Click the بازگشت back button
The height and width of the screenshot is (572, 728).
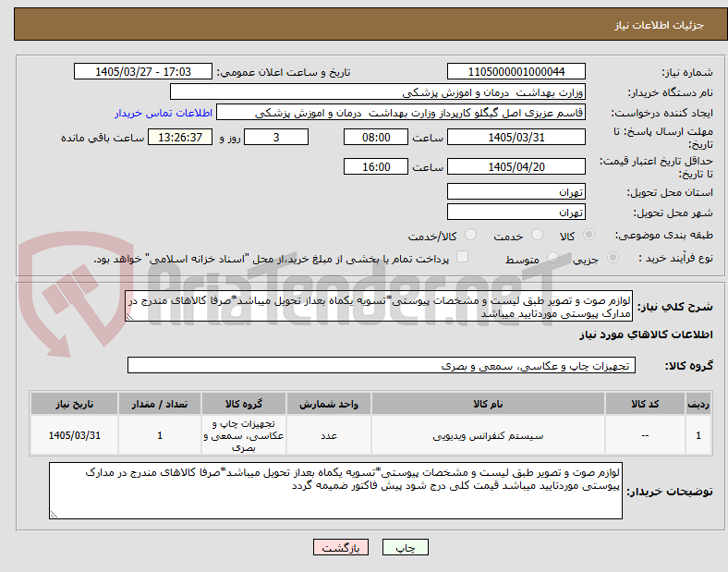pos(341,547)
